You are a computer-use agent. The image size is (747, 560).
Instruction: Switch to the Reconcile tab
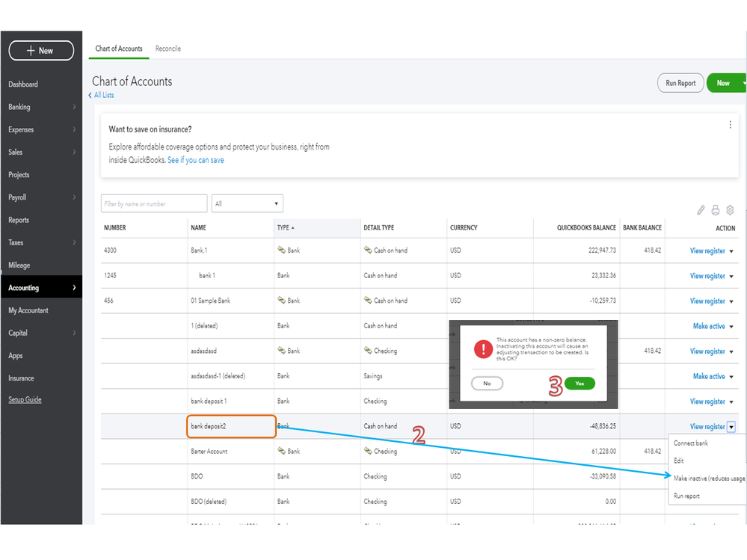click(x=168, y=49)
